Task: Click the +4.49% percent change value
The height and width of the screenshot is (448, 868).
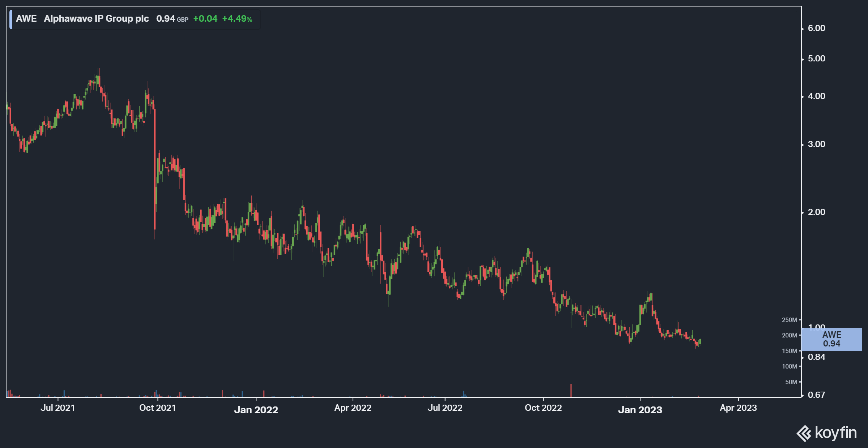Action: click(x=237, y=19)
